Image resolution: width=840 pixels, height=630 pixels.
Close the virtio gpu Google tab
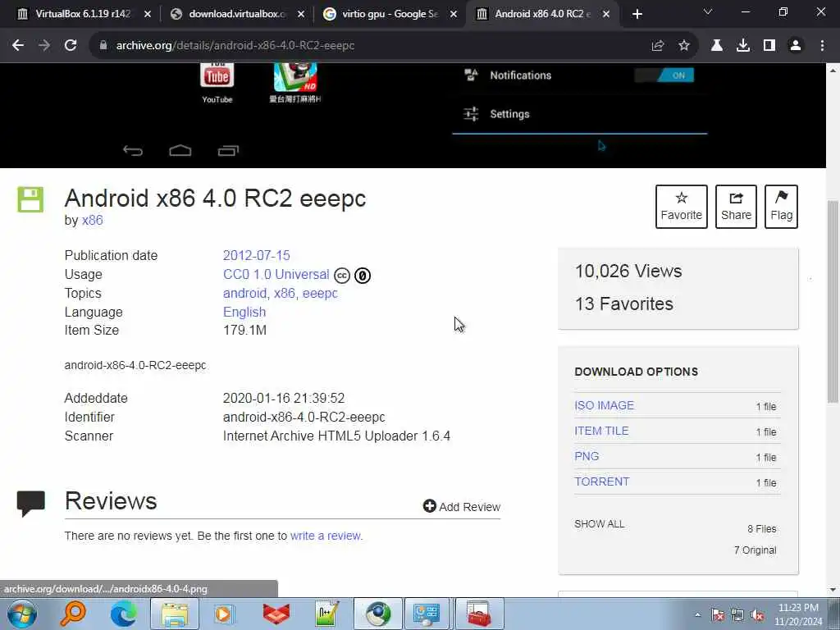(453, 14)
